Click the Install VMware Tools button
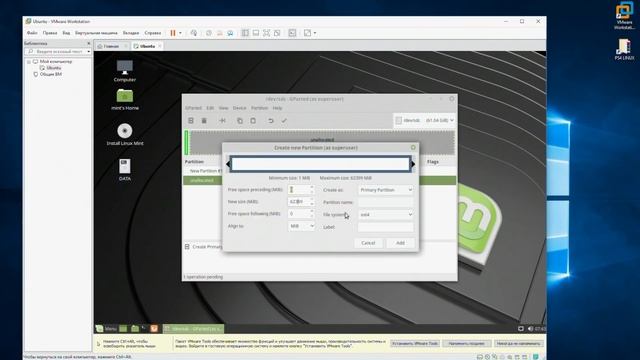 (415, 344)
